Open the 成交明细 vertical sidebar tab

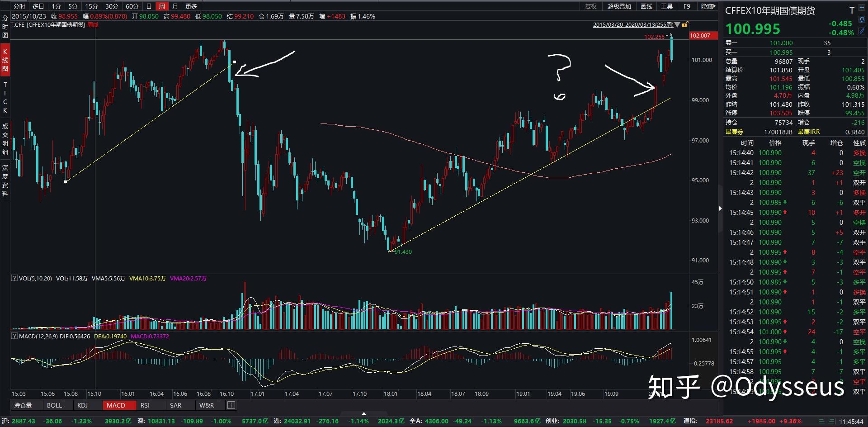point(5,139)
